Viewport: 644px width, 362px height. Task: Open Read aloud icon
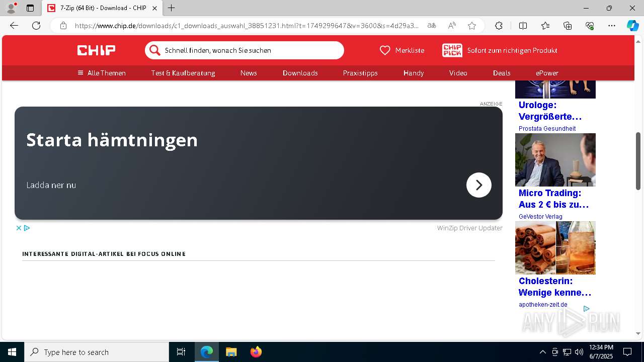click(452, 26)
